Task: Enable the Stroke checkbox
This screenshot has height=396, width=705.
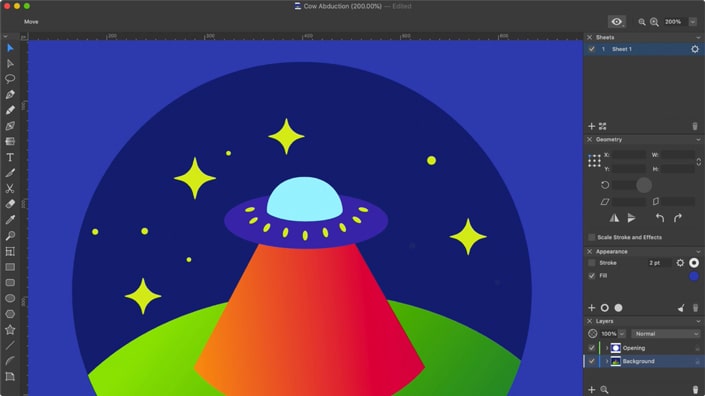Action: pyautogui.click(x=592, y=263)
